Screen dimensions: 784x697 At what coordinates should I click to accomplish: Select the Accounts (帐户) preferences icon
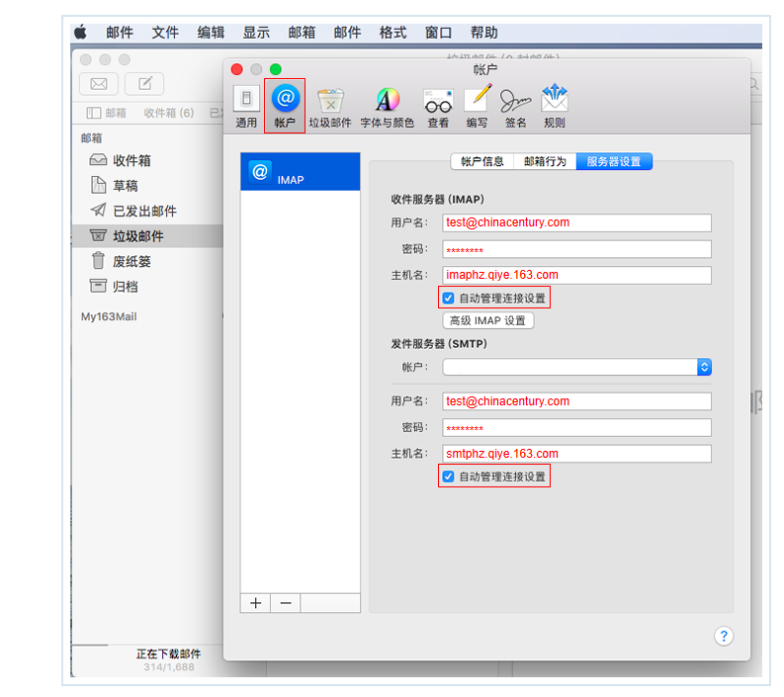click(x=285, y=106)
